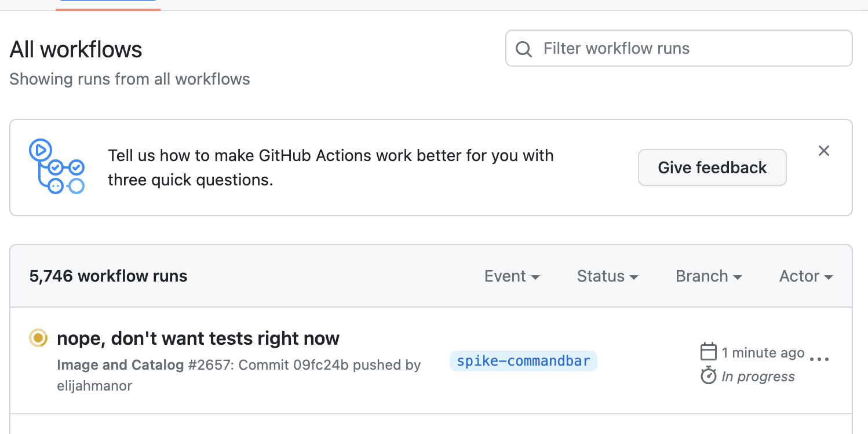Open the three-dot run options menu

pyautogui.click(x=819, y=359)
